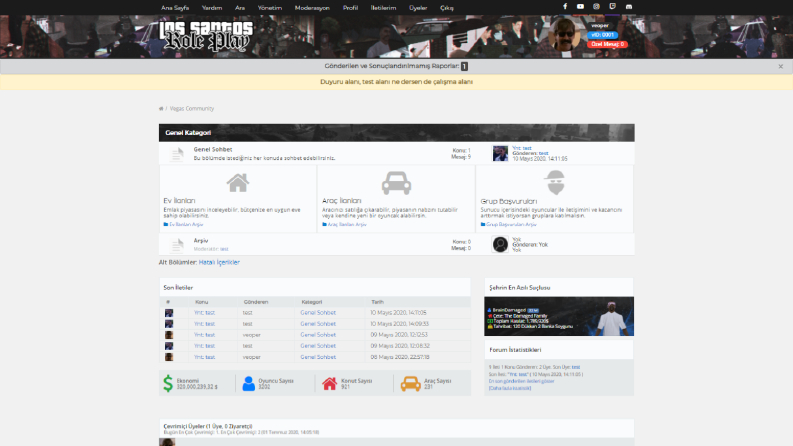Open the Discord social icon
This screenshot has height=446, width=793.
(x=629, y=7)
